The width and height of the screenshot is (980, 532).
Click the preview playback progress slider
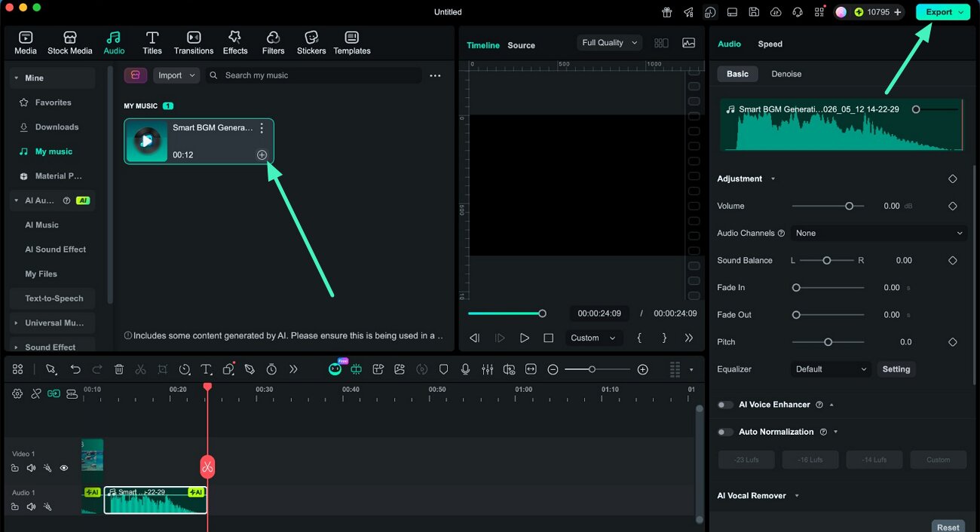(x=505, y=313)
